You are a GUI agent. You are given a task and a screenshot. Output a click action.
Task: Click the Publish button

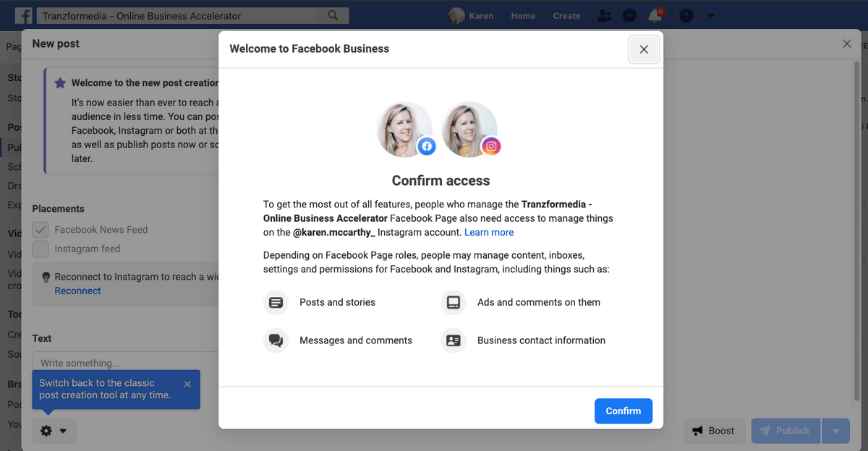tap(786, 431)
